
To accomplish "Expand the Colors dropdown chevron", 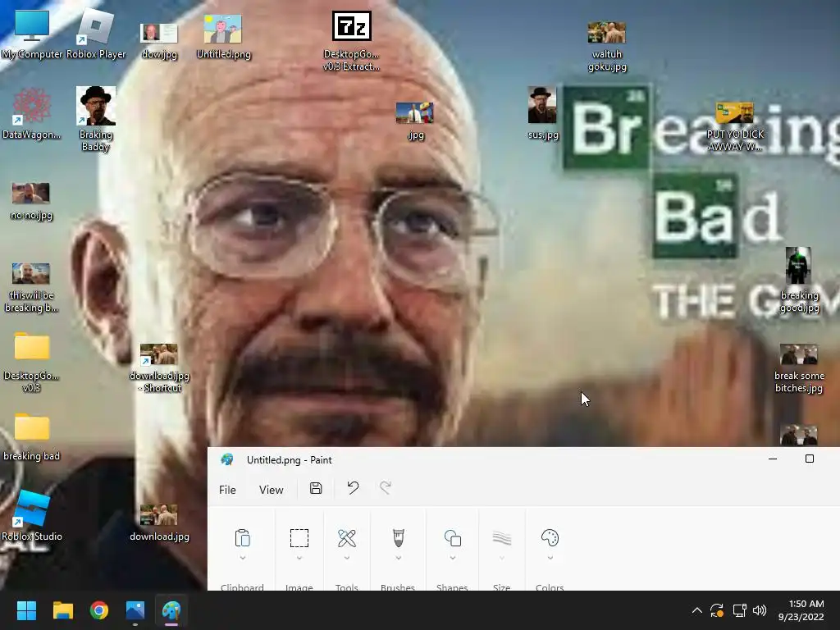I will point(550,558).
